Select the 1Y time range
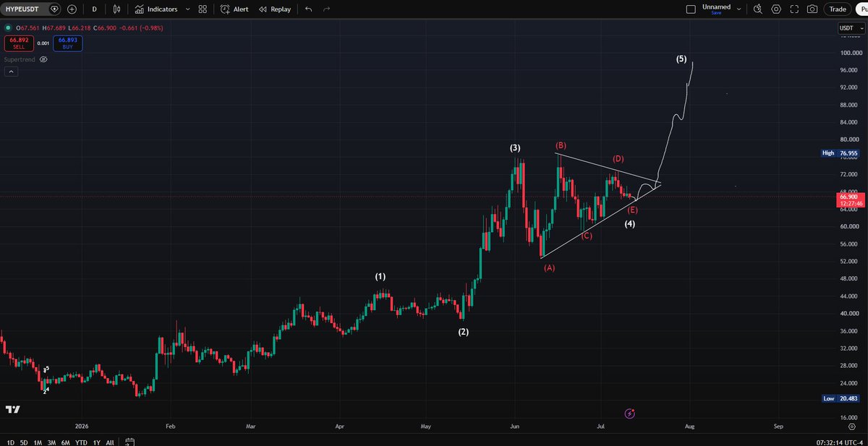This screenshot has height=446, width=868. [x=96, y=442]
